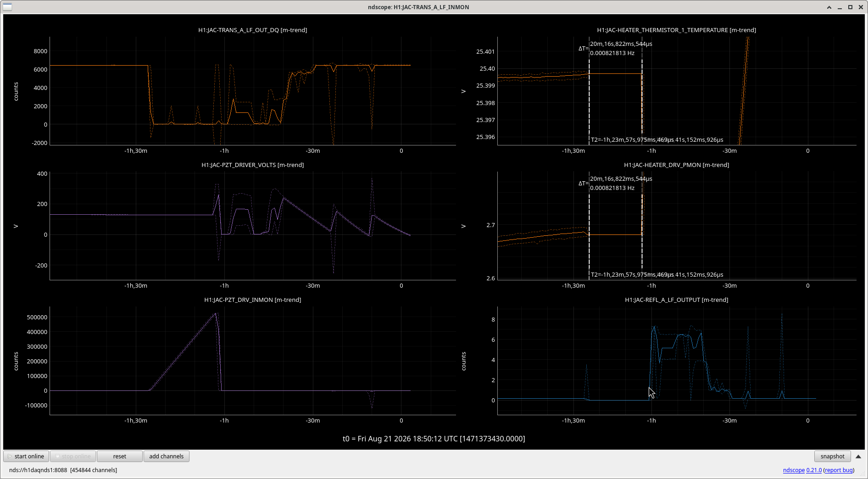Close the ndscope window

click(x=861, y=7)
